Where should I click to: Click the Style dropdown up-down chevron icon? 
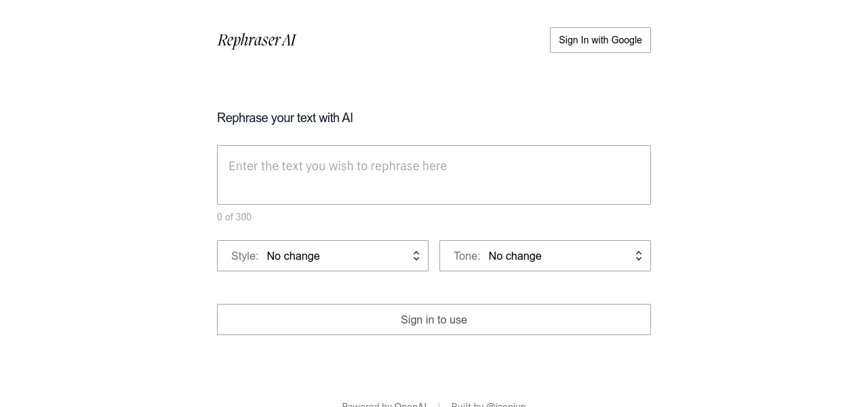coord(416,256)
